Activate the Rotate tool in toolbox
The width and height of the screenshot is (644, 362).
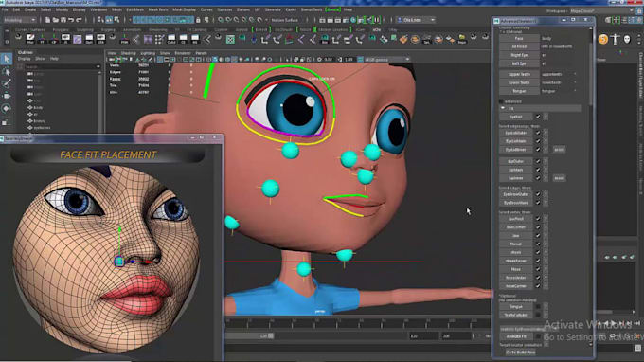[7, 108]
